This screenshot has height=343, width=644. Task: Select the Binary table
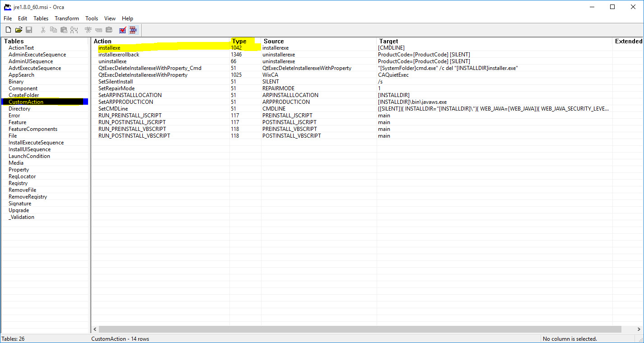[16, 82]
